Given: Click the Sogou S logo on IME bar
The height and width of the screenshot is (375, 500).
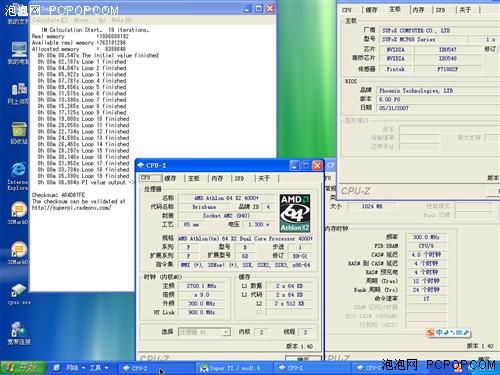Looking at the screenshot, I should pos(431,332).
